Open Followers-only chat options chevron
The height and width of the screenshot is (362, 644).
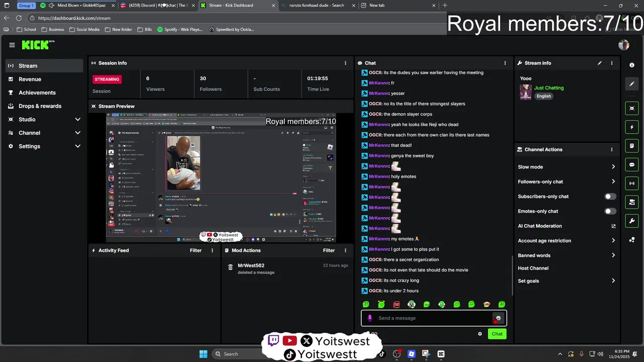613,182
